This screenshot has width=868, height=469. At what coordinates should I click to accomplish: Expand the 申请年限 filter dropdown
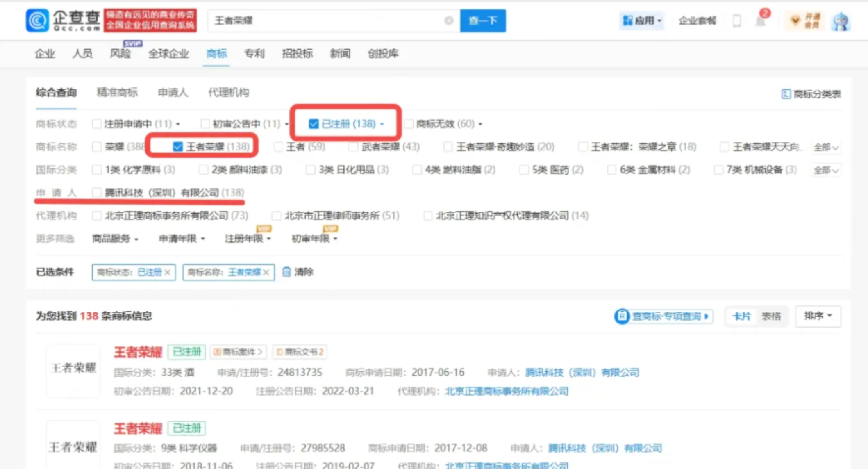coord(182,239)
